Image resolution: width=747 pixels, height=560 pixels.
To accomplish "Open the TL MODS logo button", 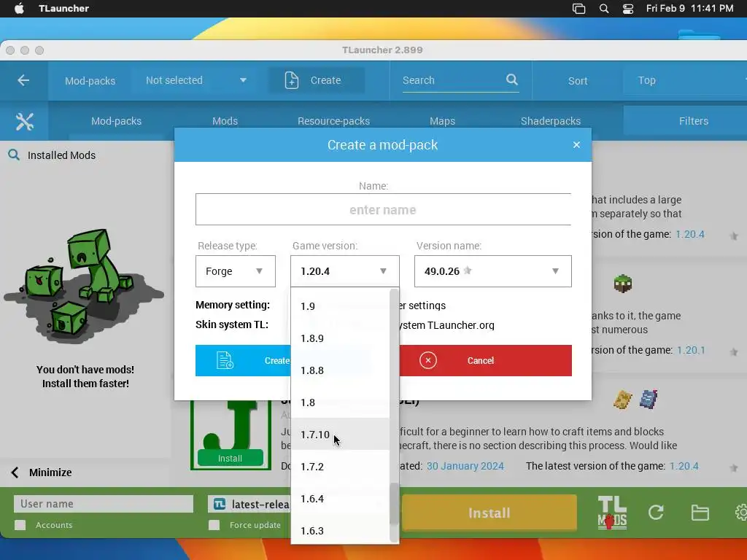I will coord(612,513).
